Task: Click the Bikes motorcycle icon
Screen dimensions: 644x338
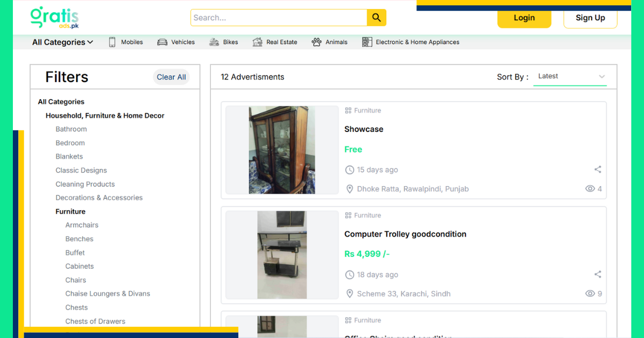Action: [214, 42]
